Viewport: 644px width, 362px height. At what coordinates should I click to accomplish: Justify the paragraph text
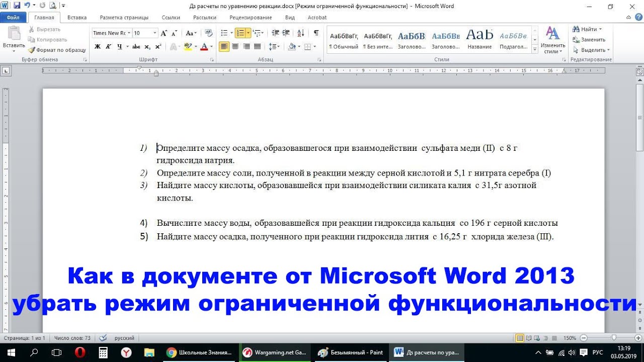pos(257,47)
